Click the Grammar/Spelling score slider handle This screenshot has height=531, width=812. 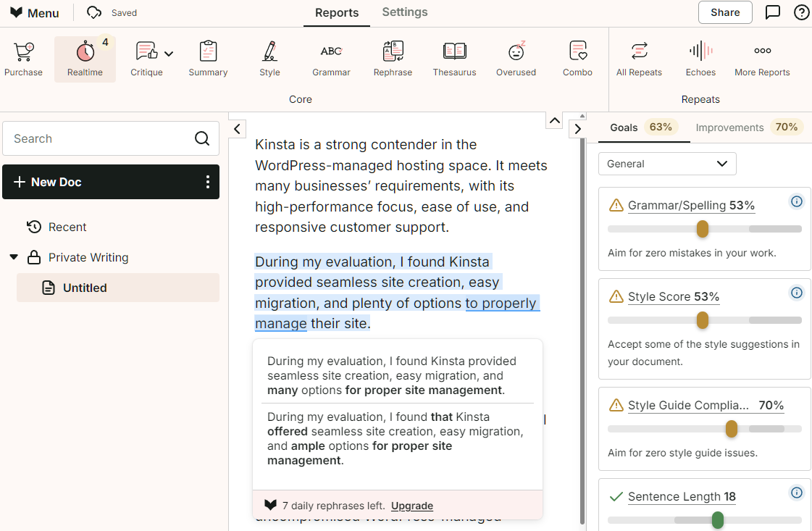[702, 228]
